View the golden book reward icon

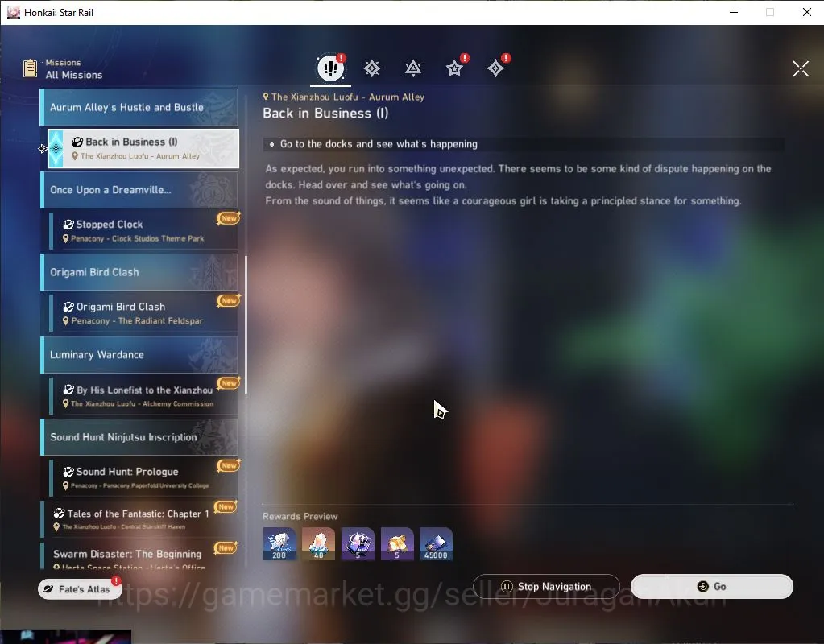(397, 543)
